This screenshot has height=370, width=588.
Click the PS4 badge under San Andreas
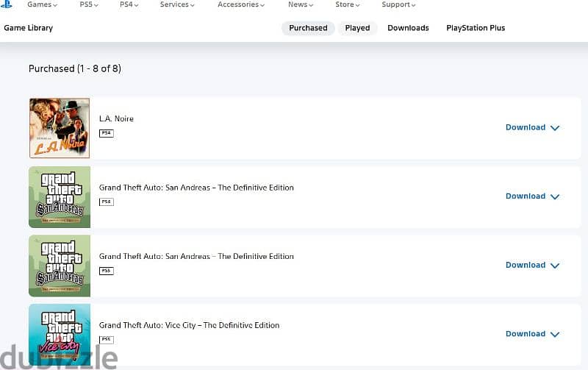[x=107, y=202]
